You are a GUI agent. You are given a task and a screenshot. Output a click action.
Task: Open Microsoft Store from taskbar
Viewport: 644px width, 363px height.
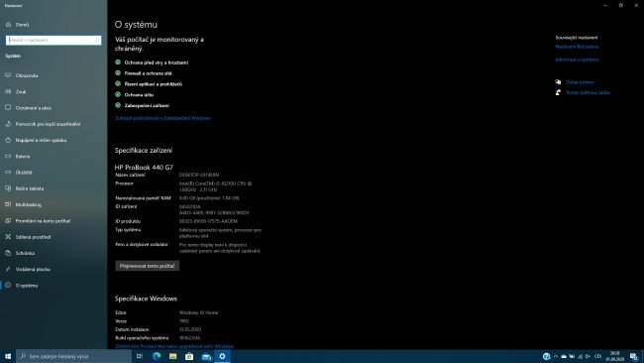(x=189, y=356)
